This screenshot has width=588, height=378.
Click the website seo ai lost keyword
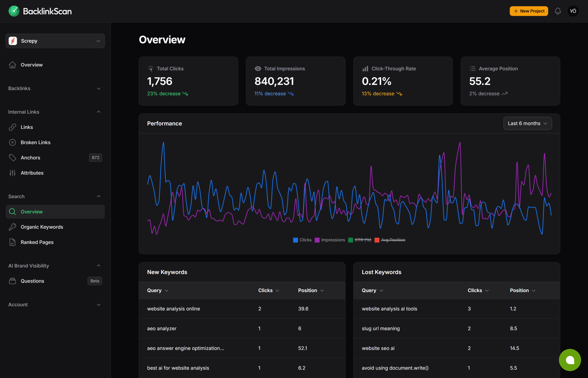point(378,348)
